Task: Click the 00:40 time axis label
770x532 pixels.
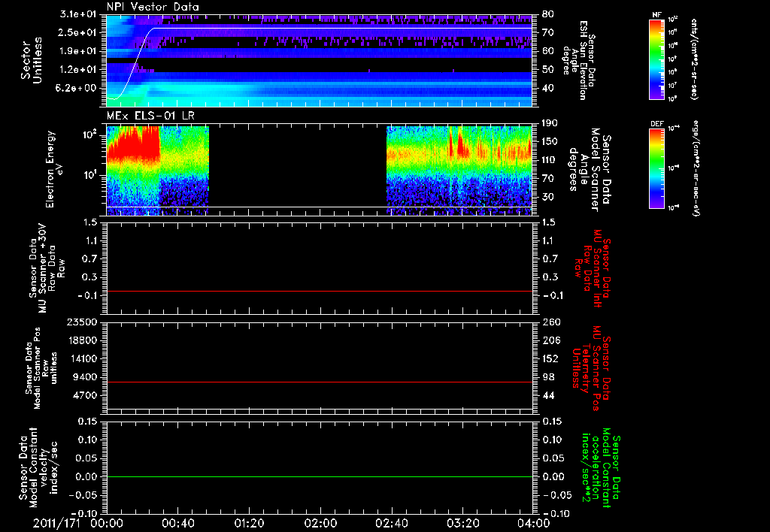Action: tap(177, 523)
